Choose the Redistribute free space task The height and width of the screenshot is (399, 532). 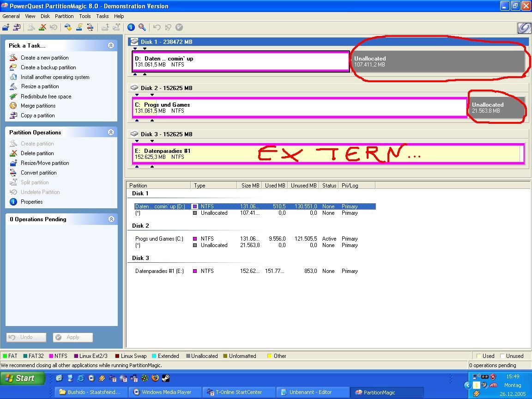click(x=46, y=97)
